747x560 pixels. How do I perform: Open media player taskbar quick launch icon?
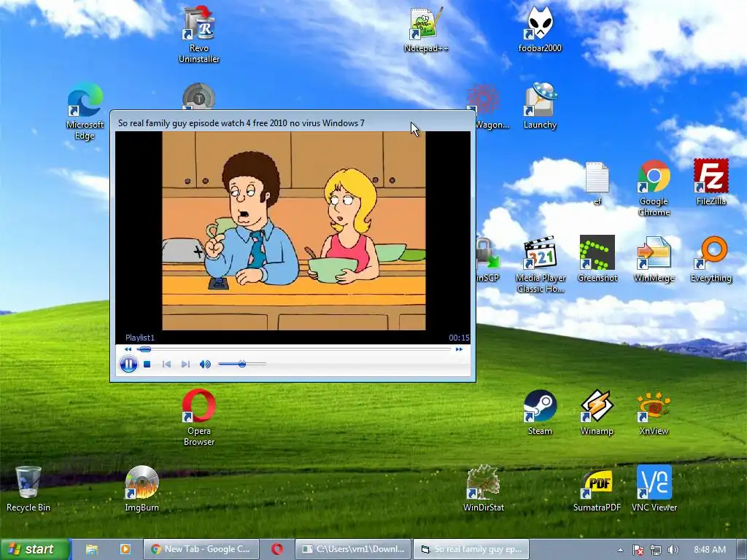pyautogui.click(x=125, y=549)
